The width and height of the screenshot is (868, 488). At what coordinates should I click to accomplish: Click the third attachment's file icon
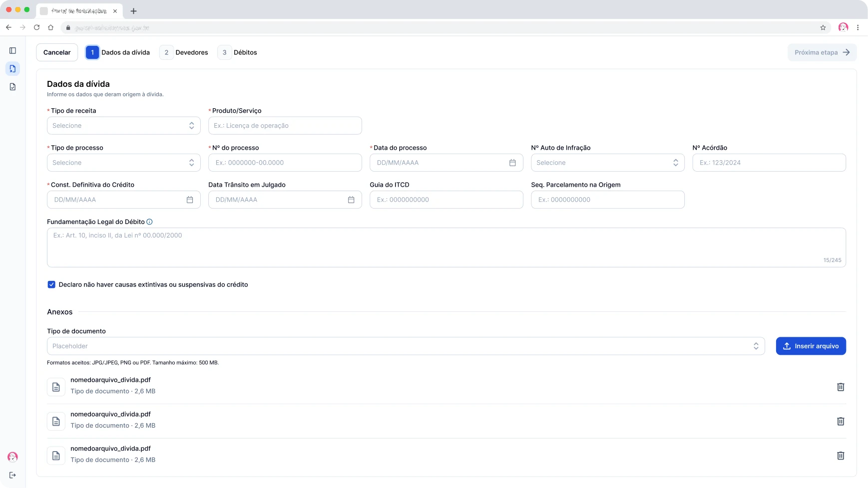(x=56, y=456)
